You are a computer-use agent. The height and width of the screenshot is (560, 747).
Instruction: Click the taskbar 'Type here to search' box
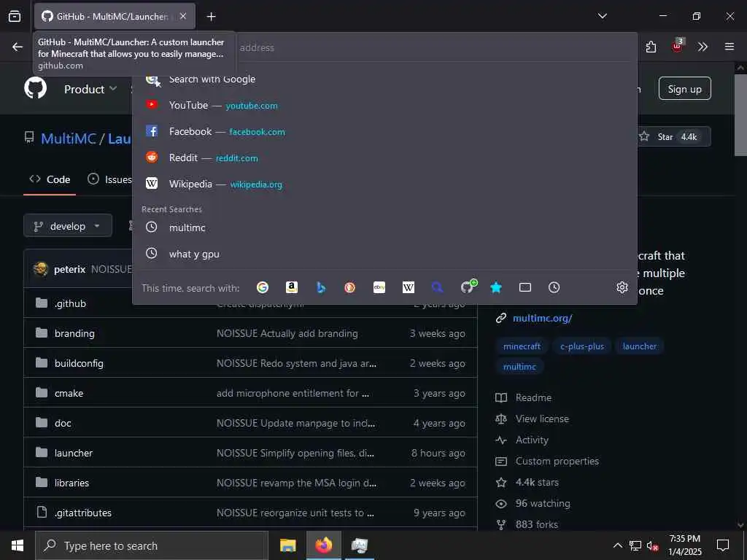pos(152,545)
